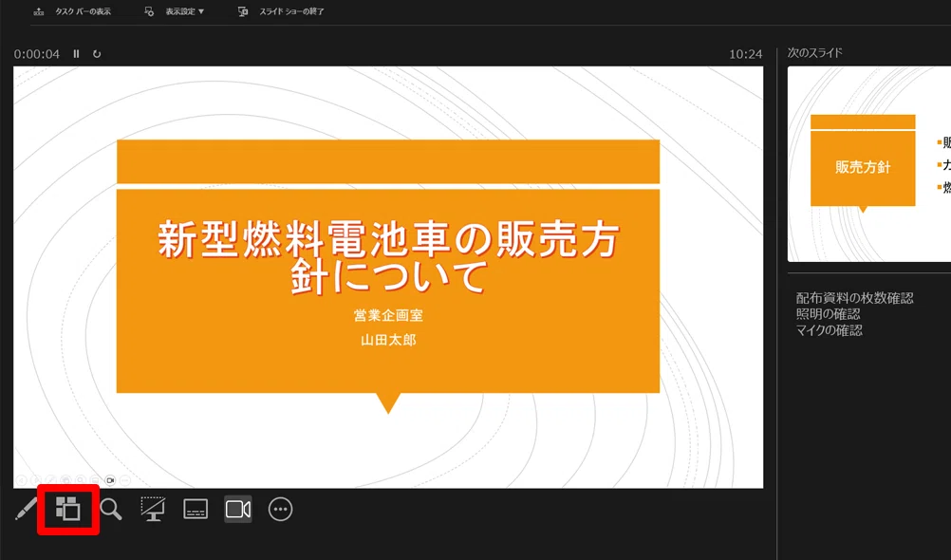The height and width of the screenshot is (560, 951).
Task: Click the taskbar icon beside タスク バーの表示
Action: coord(39,11)
